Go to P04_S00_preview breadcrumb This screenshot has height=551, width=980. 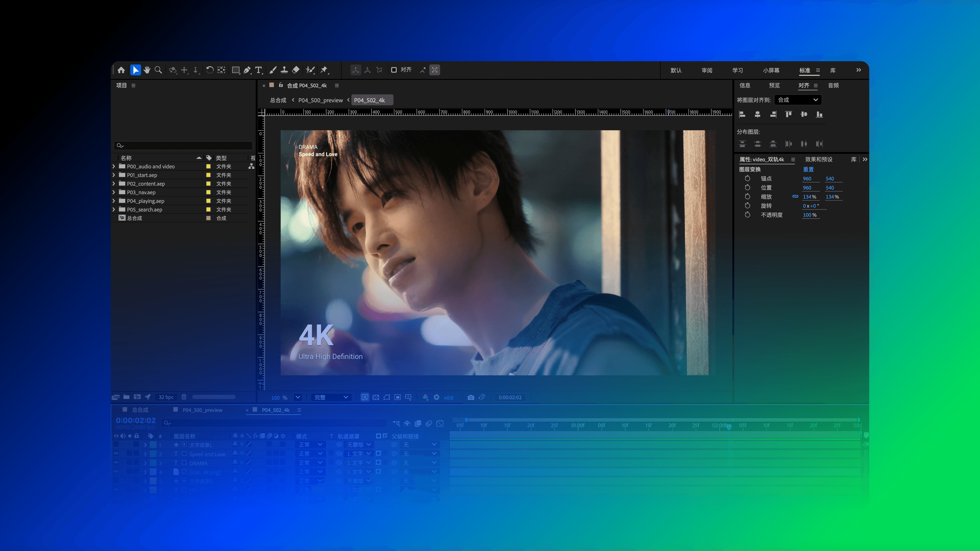pos(320,101)
